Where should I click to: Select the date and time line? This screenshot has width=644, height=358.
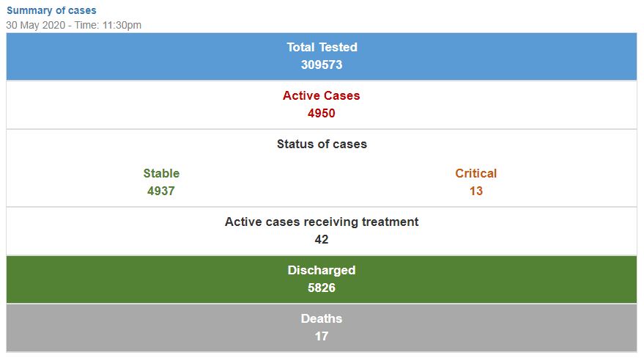[x=73, y=25]
